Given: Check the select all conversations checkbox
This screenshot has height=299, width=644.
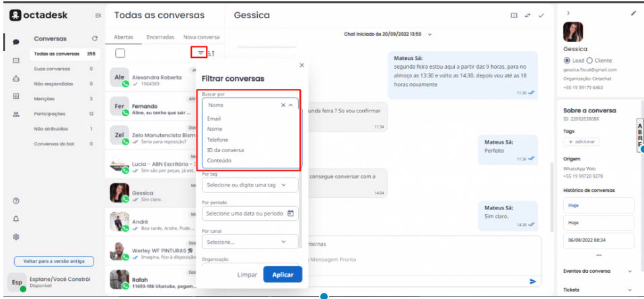Looking at the screenshot, I should pyautogui.click(x=120, y=53).
